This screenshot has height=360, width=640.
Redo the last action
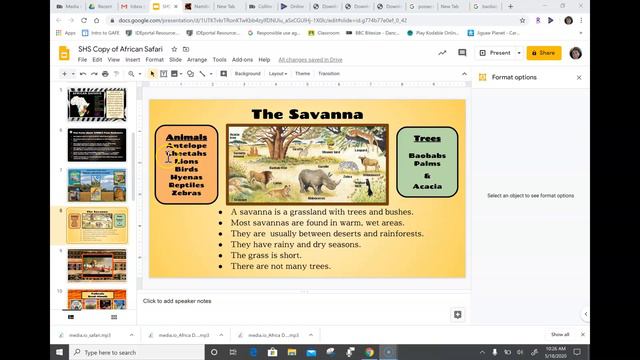pos(94,74)
